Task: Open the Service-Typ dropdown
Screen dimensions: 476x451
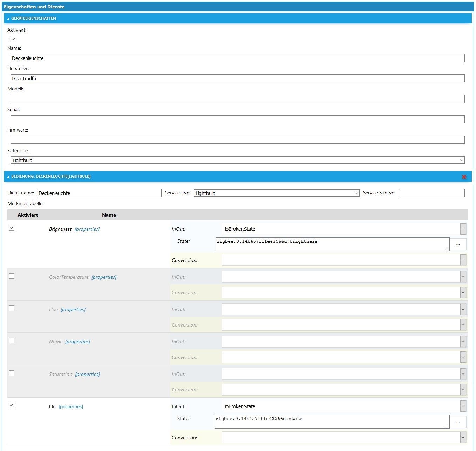Action: coord(277,193)
